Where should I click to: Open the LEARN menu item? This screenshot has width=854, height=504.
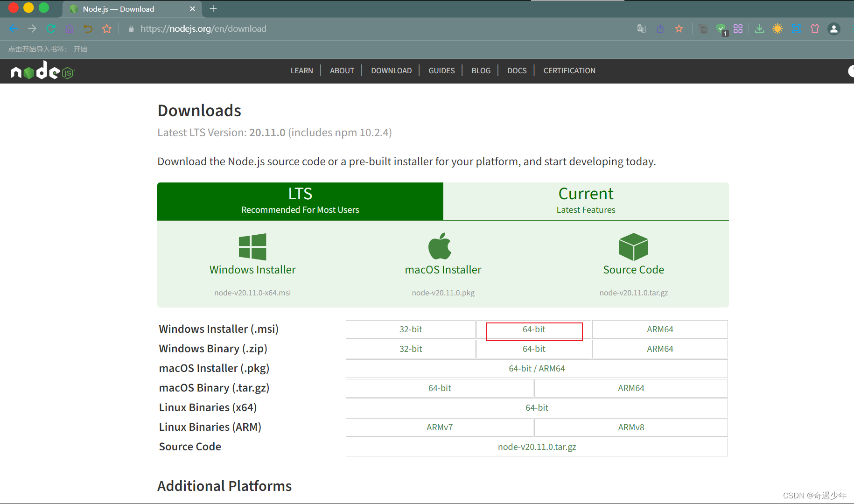302,70
